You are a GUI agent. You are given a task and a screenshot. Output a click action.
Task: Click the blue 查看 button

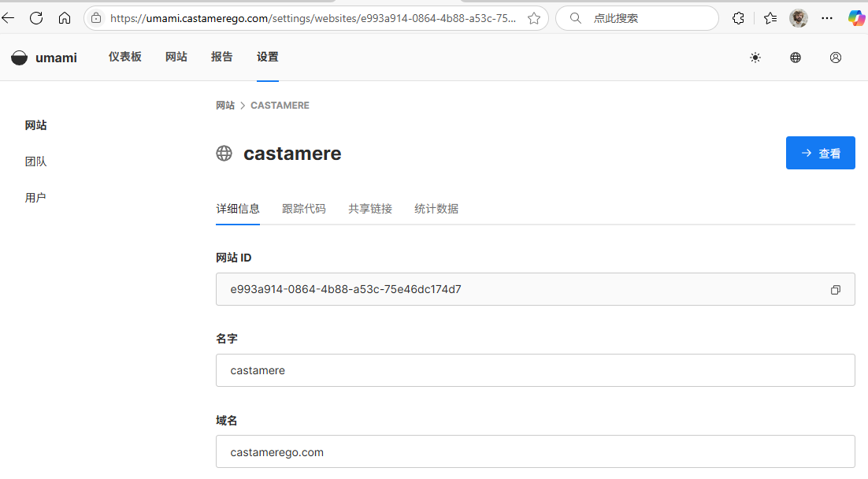(821, 153)
